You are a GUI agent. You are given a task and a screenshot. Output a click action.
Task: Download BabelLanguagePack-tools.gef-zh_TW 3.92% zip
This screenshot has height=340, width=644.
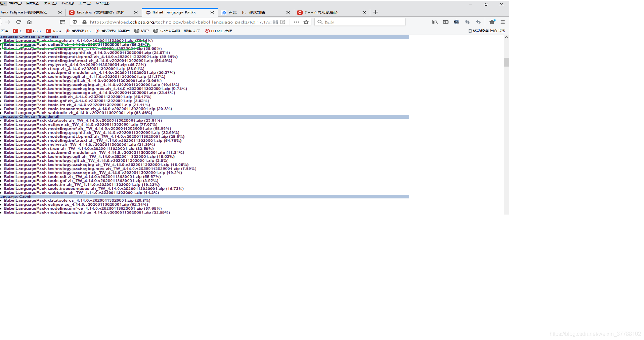81,181
